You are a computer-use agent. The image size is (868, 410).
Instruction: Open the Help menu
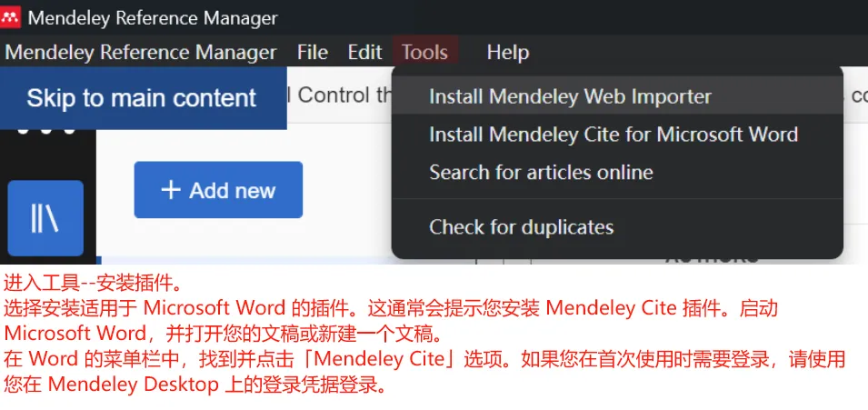click(508, 53)
